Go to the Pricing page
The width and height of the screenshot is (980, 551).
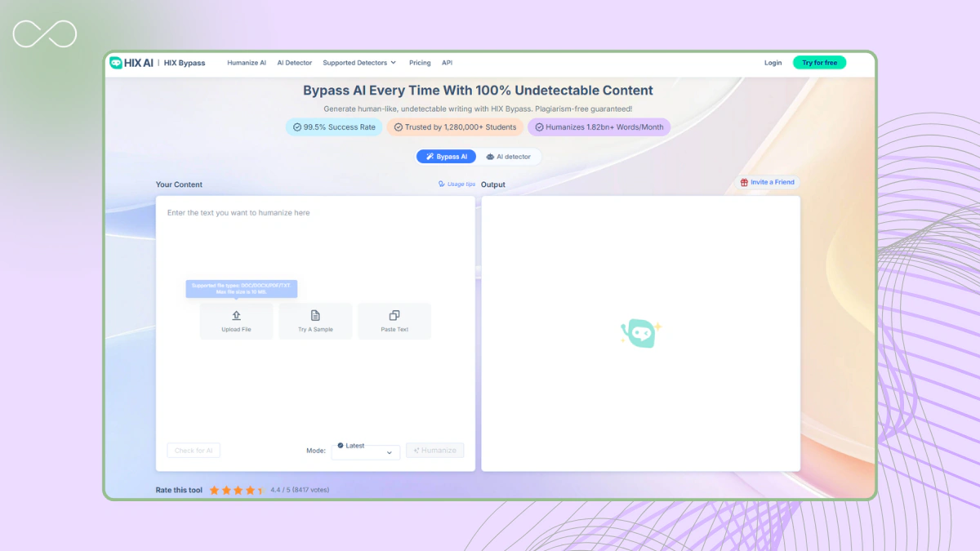coord(420,63)
